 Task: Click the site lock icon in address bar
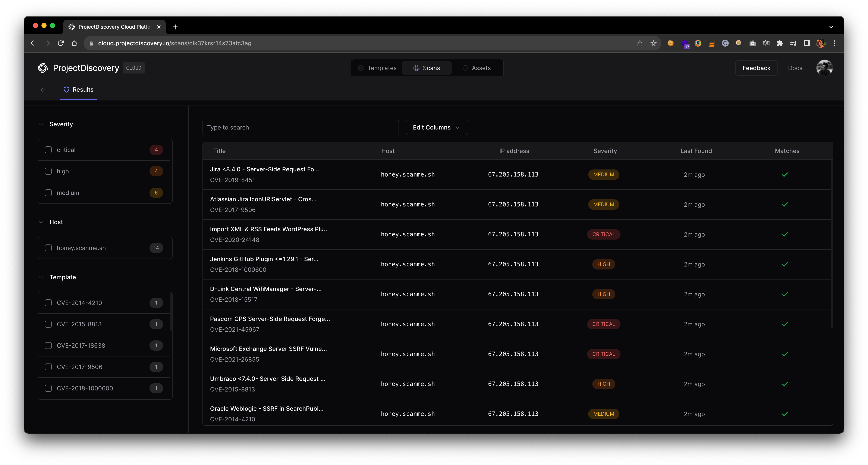pos(91,43)
